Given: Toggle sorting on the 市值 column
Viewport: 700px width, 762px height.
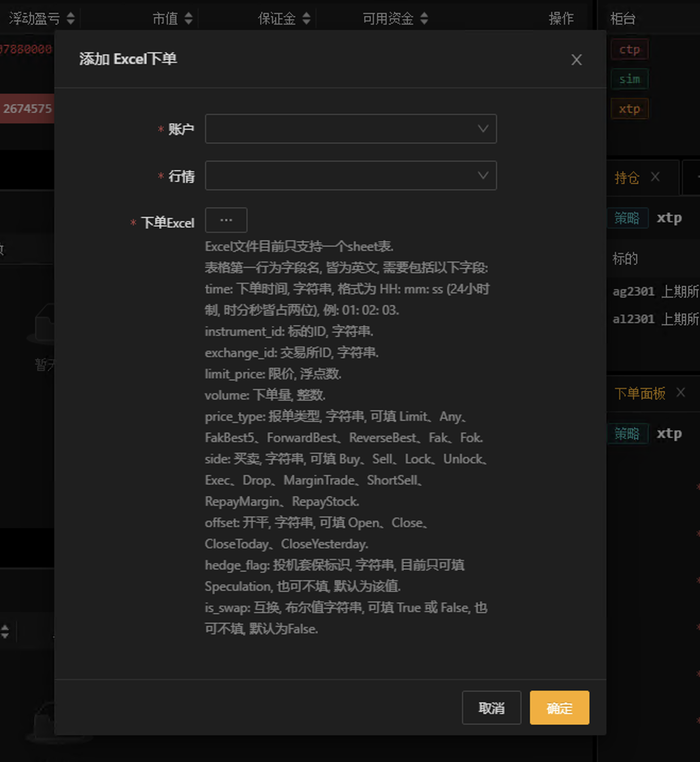Looking at the screenshot, I should tap(188, 18).
